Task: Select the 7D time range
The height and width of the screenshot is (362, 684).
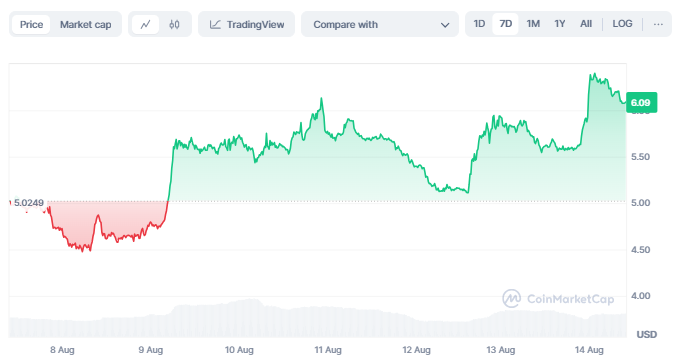Action: (506, 24)
